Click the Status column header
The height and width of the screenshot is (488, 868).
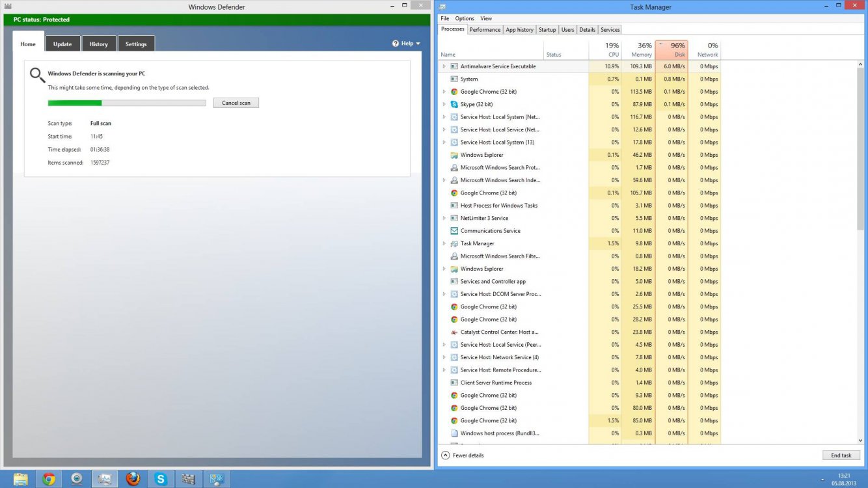[x=566, y=50]
